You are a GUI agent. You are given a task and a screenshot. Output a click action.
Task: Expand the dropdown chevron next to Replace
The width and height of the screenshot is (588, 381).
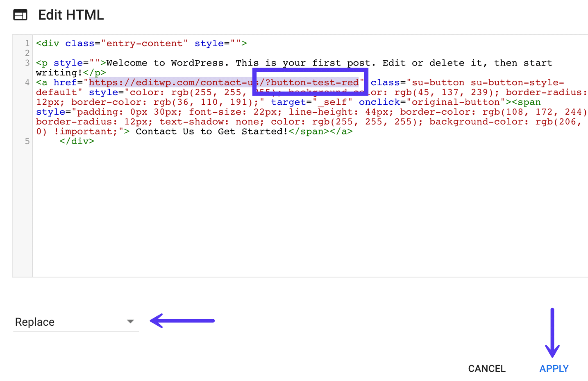[130, 322]
